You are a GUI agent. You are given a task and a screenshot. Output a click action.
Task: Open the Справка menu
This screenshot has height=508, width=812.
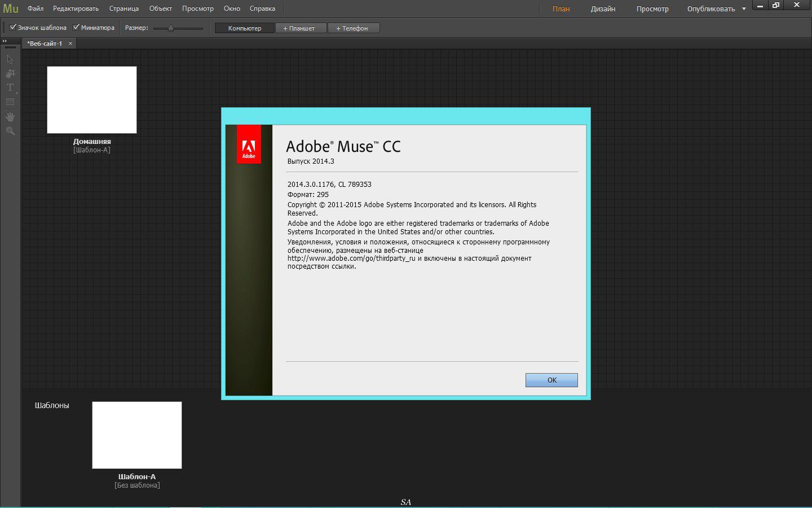click(x=262, y=8)
